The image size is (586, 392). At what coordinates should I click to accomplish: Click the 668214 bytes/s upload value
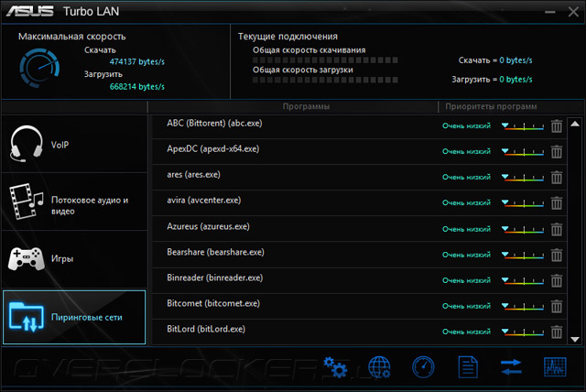tap(137, 87)
